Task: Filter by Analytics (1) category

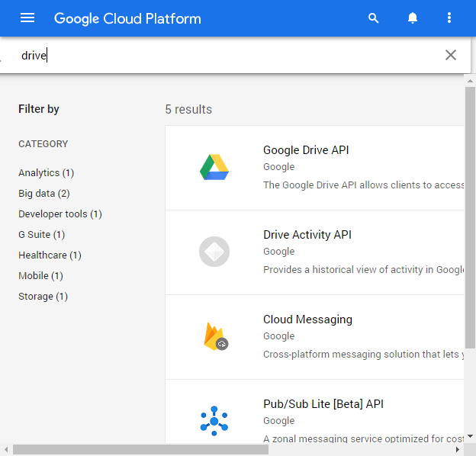Action: click(x=46, y=173)
